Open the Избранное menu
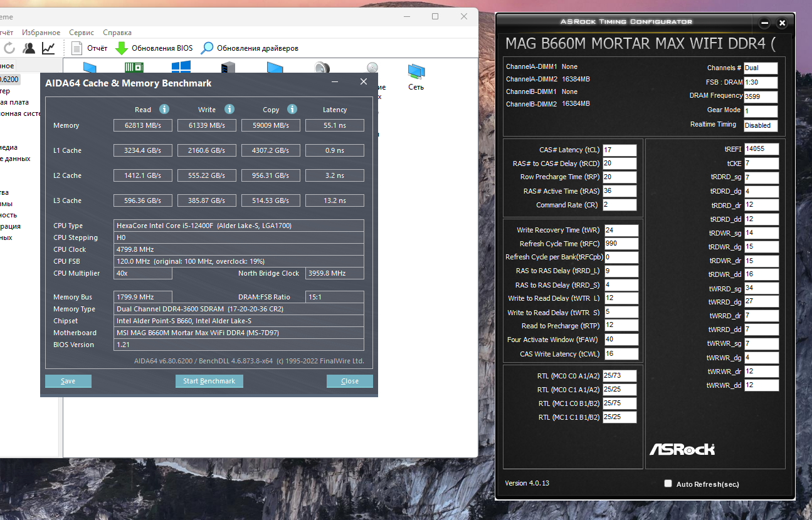 (41, 33)
